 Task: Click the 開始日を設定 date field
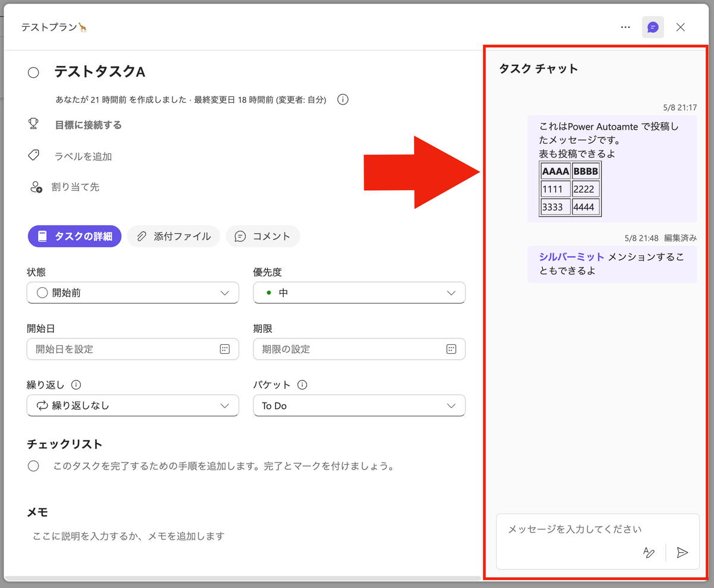tap(133, 349)
